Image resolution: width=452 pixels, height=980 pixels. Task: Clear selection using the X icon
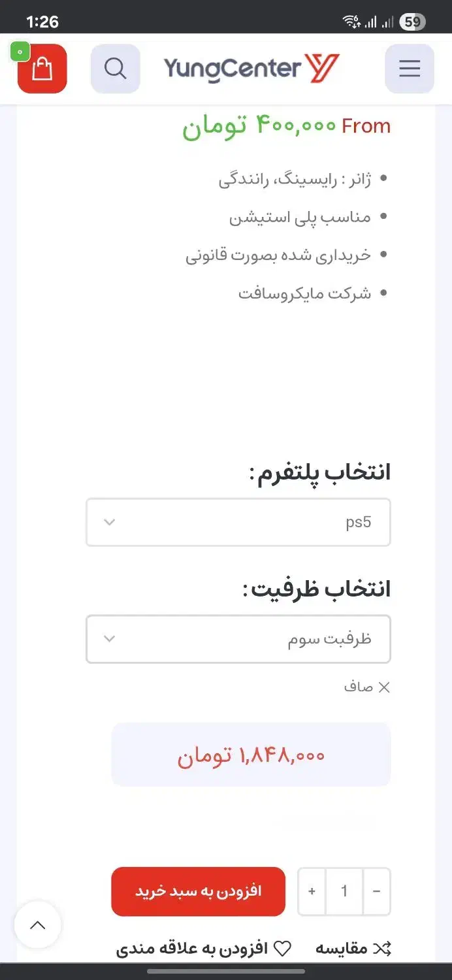384,687
